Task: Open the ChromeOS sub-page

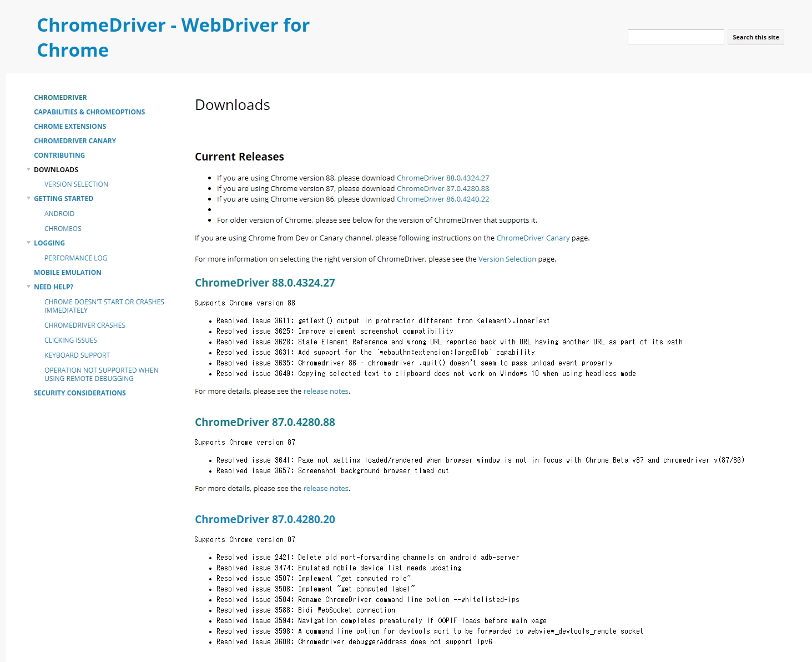Action: pos(63,228)
